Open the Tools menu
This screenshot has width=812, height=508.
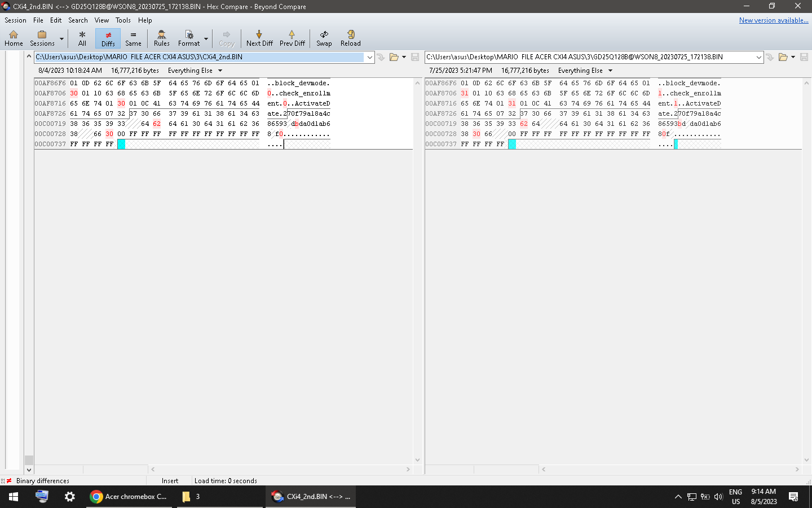click(123, 20)
